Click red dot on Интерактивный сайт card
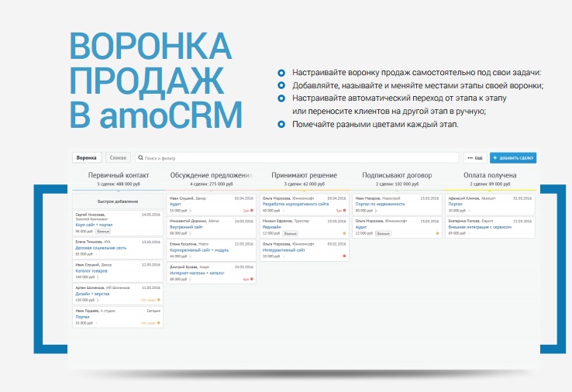The image size is (572, 392). point(344,256)
